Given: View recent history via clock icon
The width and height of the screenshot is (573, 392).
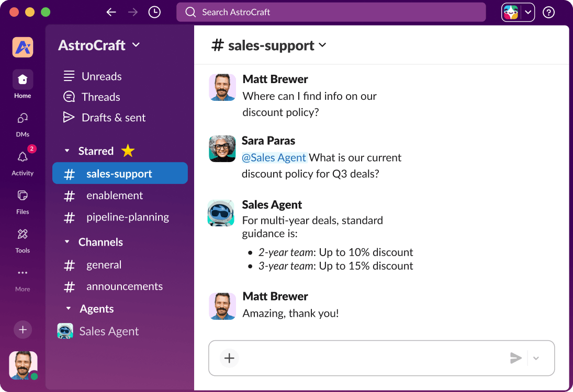Looking at the screenshot, I should tap(154, 11).
